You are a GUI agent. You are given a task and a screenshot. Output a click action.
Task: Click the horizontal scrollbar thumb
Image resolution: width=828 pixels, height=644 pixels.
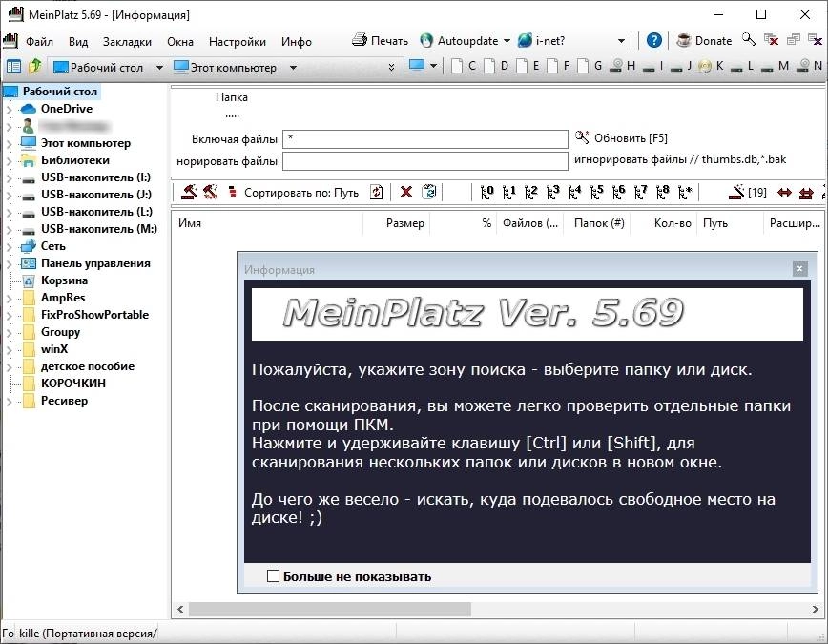(330, 609)
